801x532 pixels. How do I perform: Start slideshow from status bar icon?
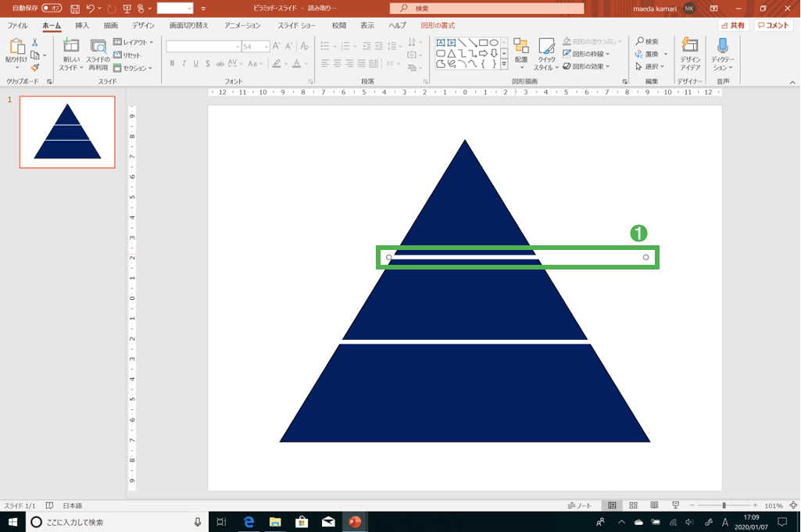click(675, 505)
